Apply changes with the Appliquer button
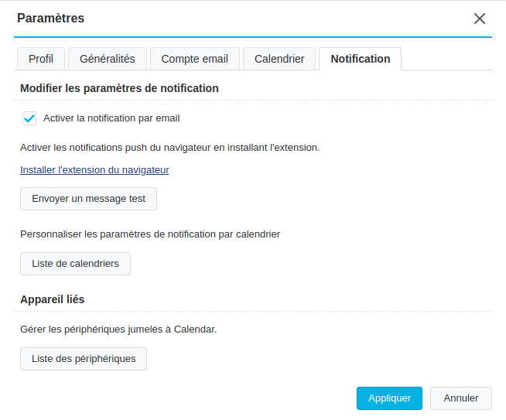 pos(389,398)
